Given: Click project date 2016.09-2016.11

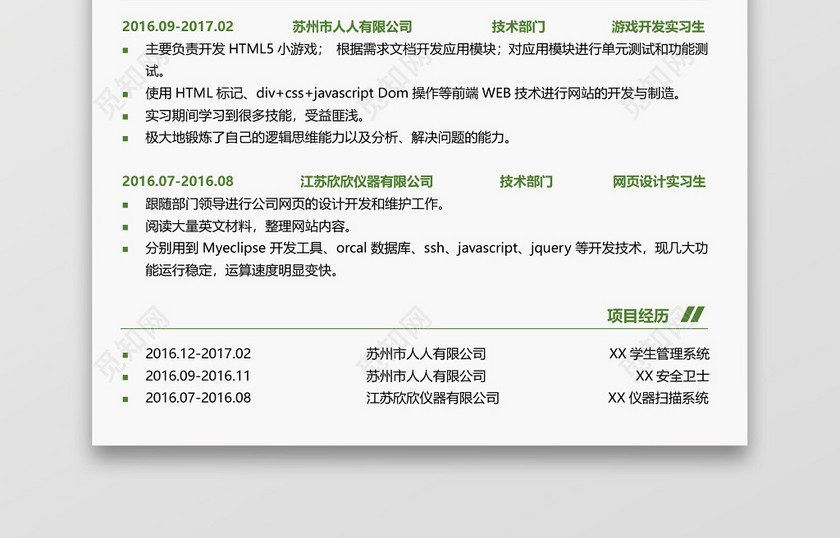Looking at the screenshot, I should 198,376.
